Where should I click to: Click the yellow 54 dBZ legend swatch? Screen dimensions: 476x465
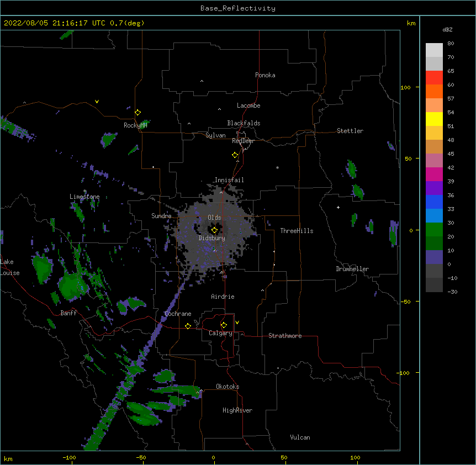[x=434, y=119]
